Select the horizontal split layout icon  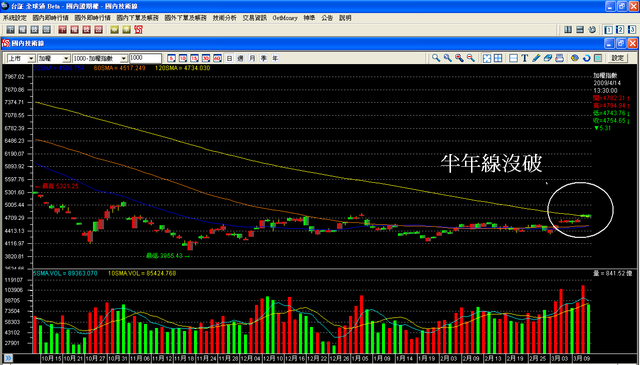tap(580, 29)
